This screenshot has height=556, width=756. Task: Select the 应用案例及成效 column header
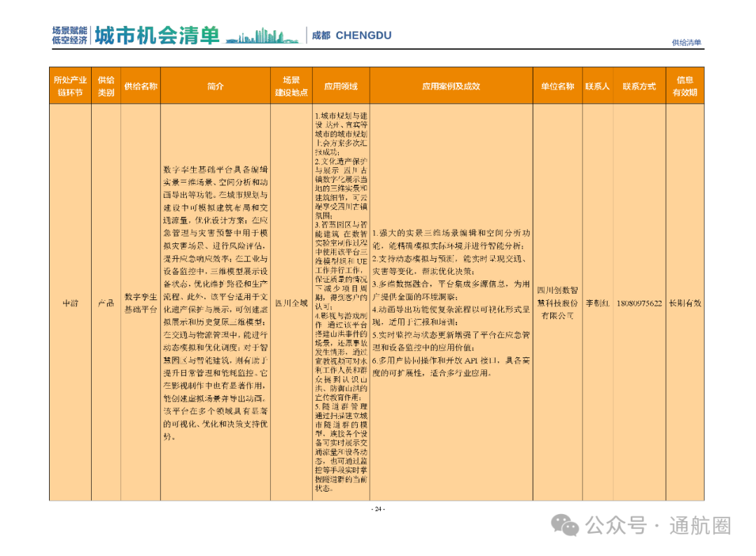(x=451, y=86)
